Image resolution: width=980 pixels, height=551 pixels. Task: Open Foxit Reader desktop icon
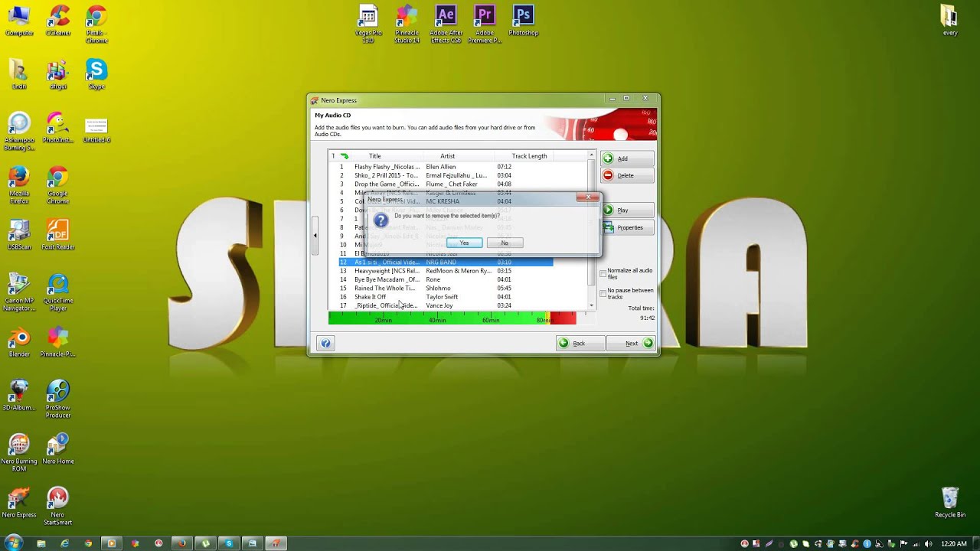point(58,235)
